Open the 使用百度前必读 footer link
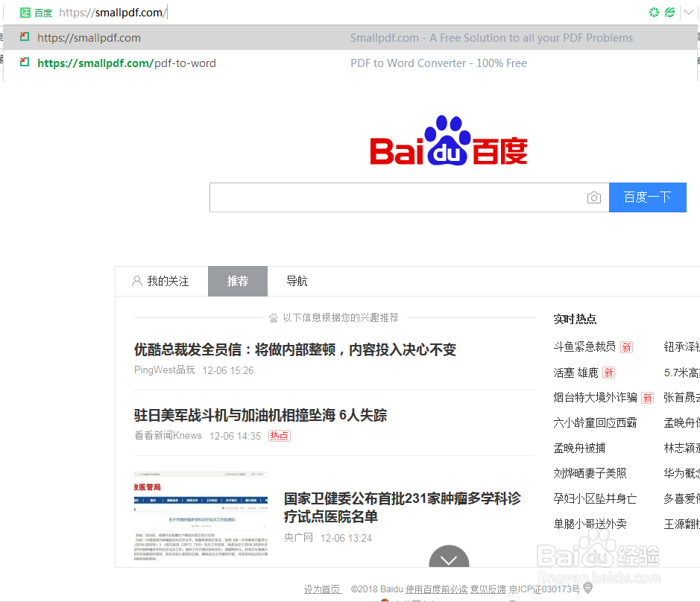700x602 pixels. coord(436,589)
